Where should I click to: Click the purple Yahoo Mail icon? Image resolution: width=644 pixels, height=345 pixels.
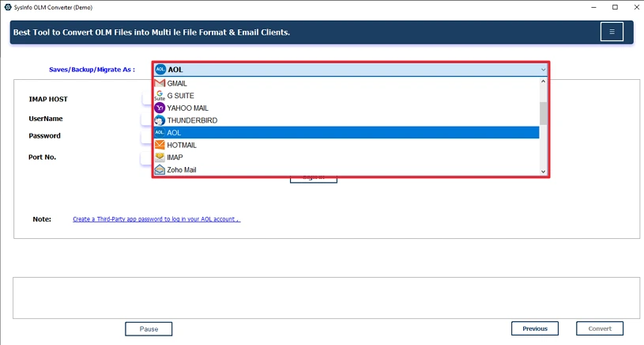160,108
